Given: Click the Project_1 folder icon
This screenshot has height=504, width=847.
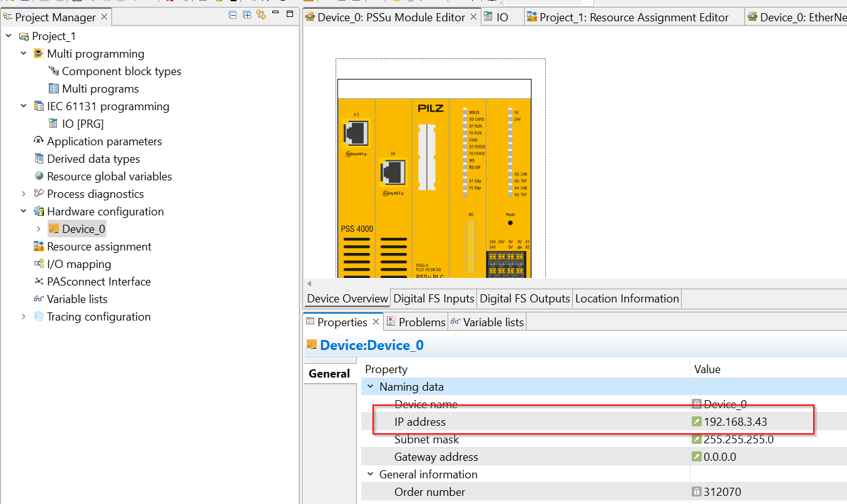Looking at the screenshot, I should coord(24,36).
